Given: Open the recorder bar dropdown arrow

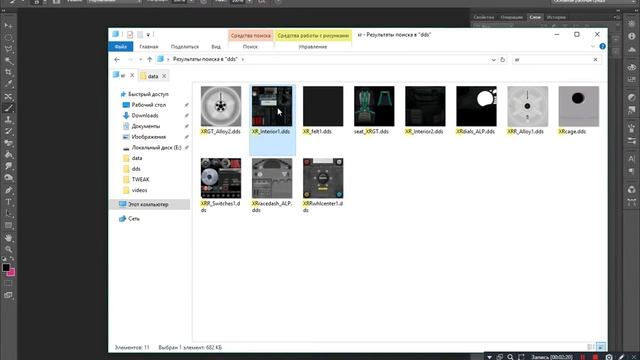Looking at the screenshot, I should coord(489,357).
